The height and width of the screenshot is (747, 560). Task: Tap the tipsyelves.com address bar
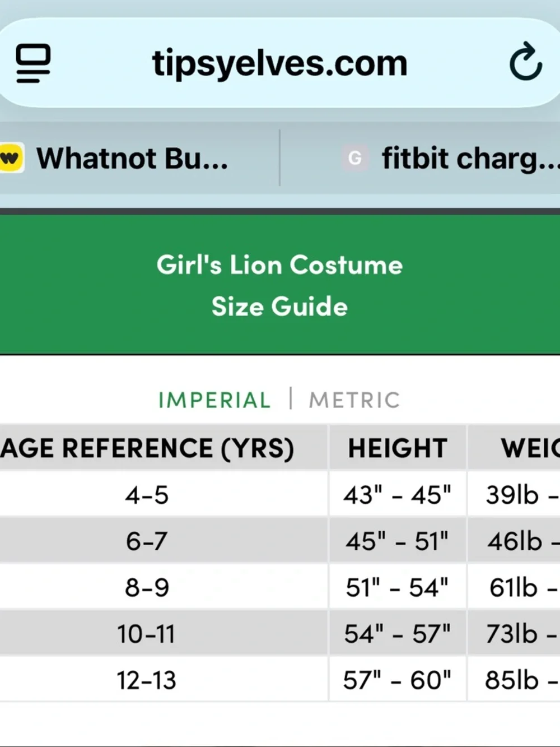[x=279, y=63]
